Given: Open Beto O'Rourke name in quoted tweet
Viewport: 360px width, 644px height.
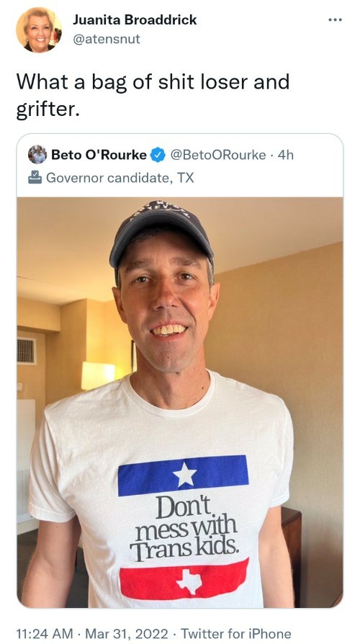Looking at the screenshot, I should pos(99,155).
